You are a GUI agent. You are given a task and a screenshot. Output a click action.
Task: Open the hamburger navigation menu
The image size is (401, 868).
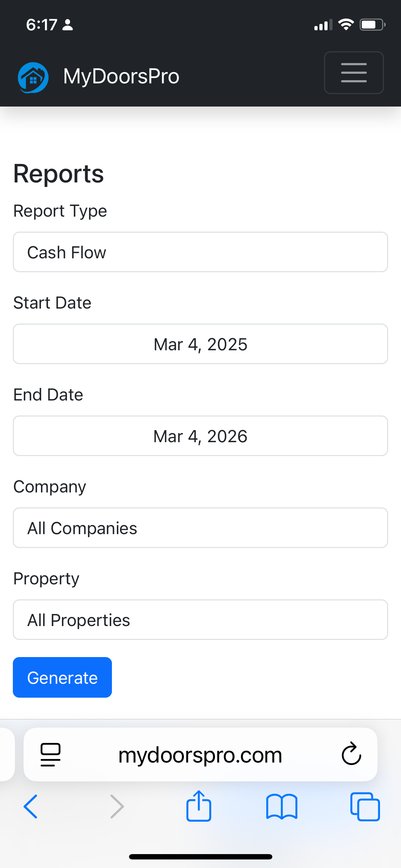pos(354,73)
